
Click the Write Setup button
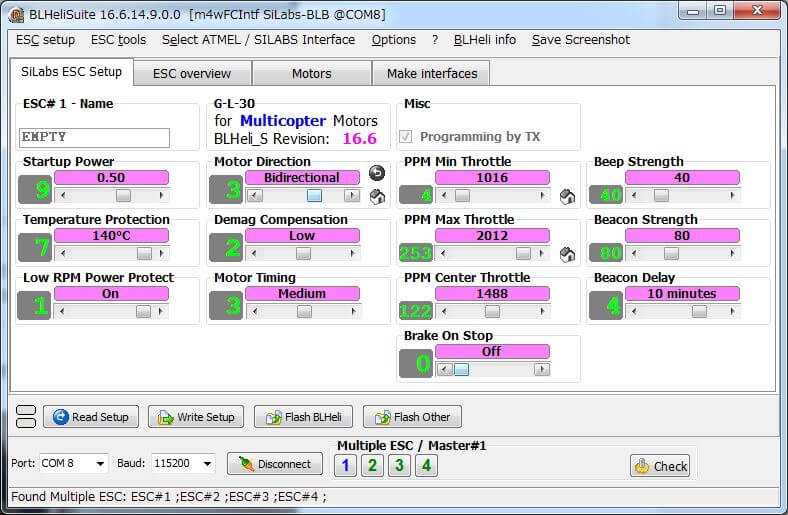click(196, 417)
